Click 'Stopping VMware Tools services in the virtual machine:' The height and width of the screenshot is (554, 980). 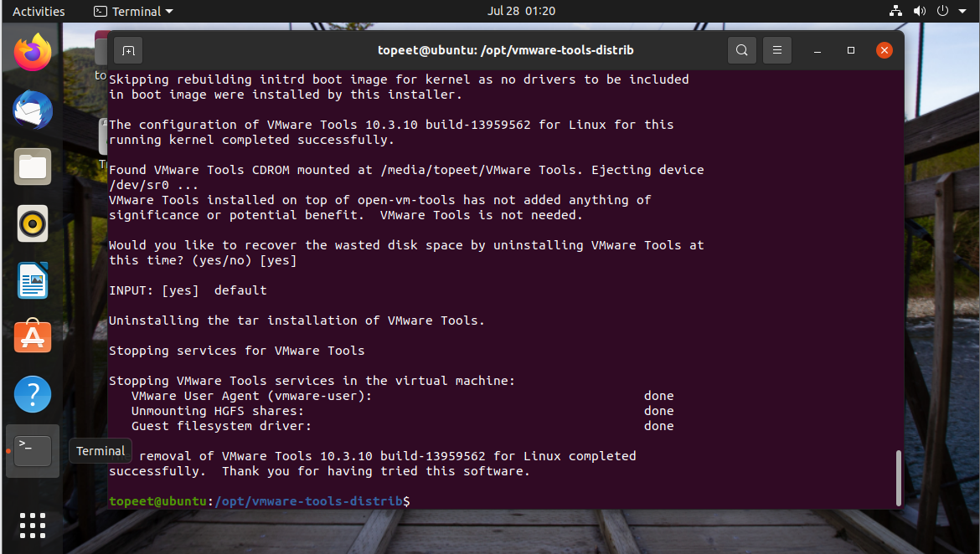[312, 381]
